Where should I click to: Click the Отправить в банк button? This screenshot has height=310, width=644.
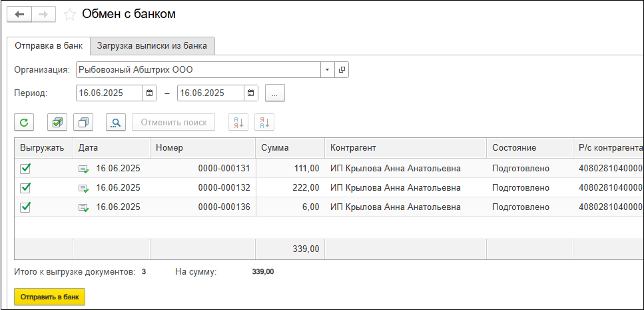pyautogui.click(x=50, y=297)
